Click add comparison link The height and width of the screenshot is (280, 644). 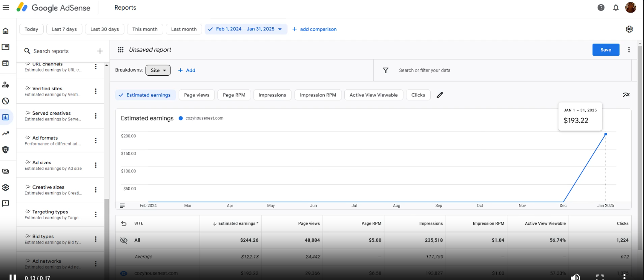(x=314, y=29)
